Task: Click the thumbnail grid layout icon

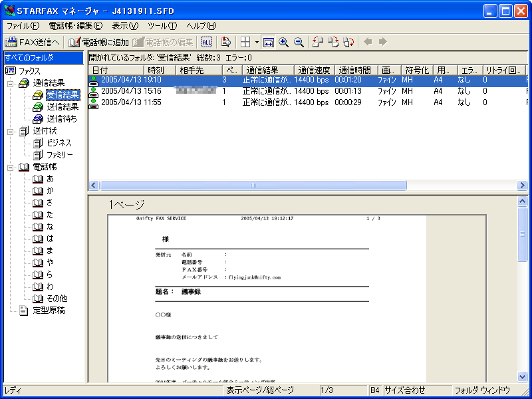Action: point(245,42)
